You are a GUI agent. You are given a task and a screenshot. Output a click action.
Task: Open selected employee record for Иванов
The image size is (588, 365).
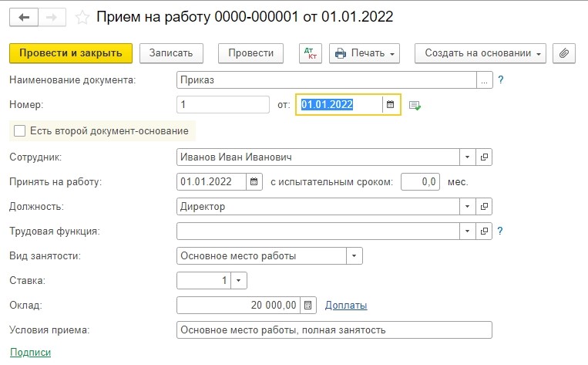[484, 157]
